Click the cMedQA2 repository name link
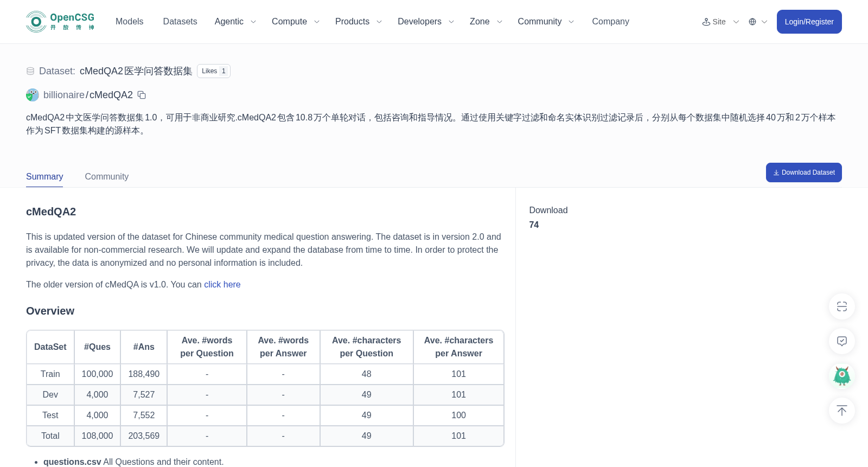The height and width of the screenshot is (467, 868). pos(111,95)
